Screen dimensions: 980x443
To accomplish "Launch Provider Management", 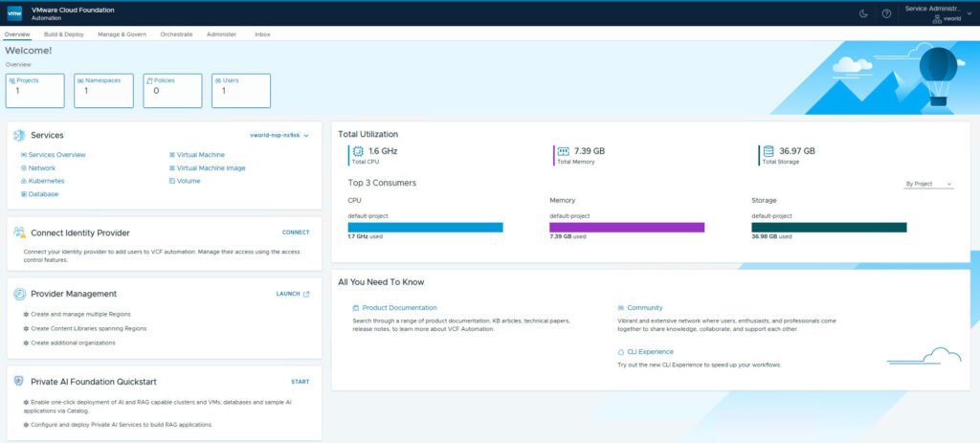I will pos(292,294).
